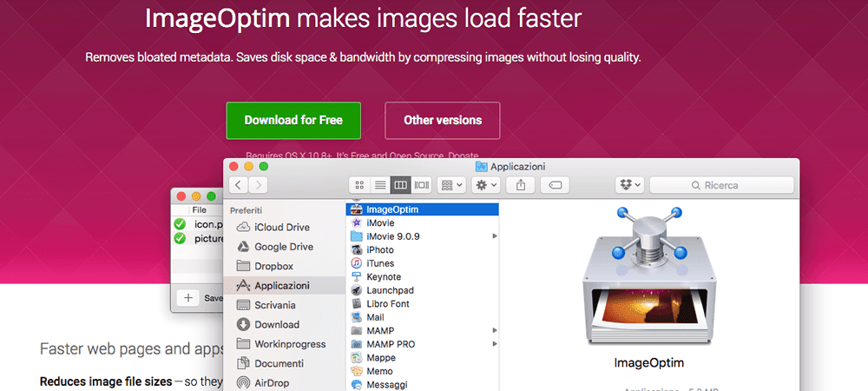868x391 pixels.
Task: Click the Download for Free button
Action: (293, 120)
